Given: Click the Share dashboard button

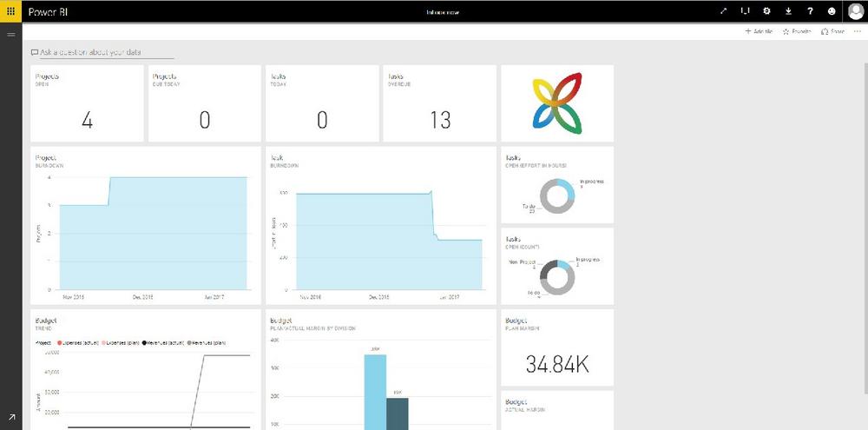Looking at the screenshot, I should click(832, 31).
